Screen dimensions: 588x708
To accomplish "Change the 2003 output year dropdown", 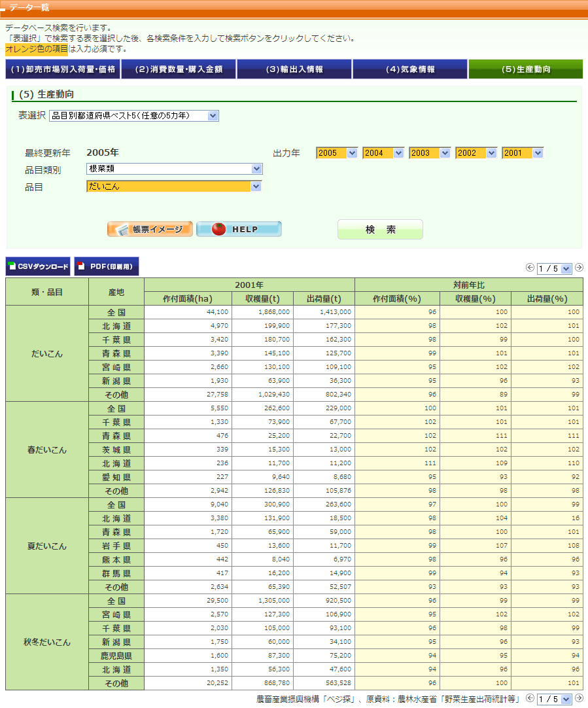I will coord(430,153).
